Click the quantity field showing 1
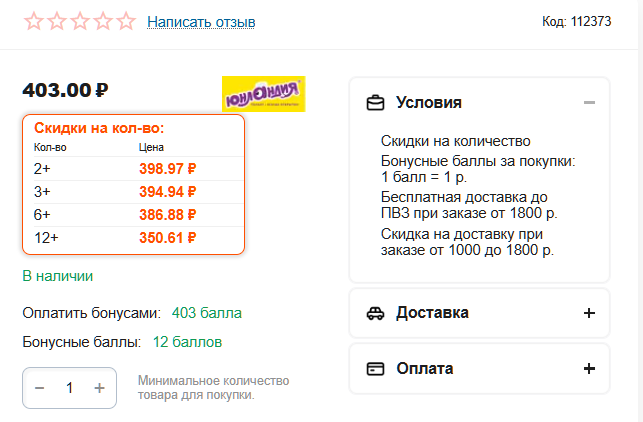The image size is (643, 422). click(70, 388)
